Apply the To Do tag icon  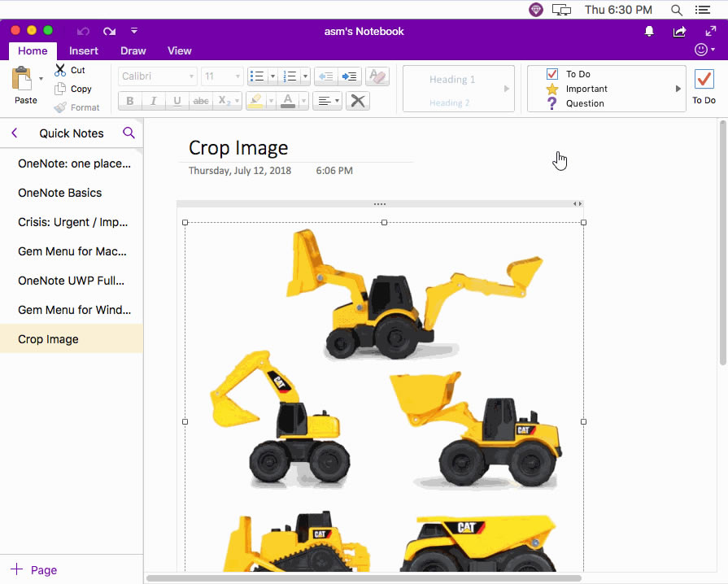point(551,74)
